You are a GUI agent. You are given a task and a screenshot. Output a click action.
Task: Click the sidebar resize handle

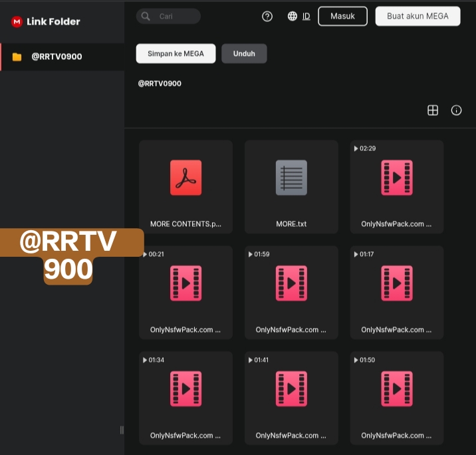coord(122,430)
